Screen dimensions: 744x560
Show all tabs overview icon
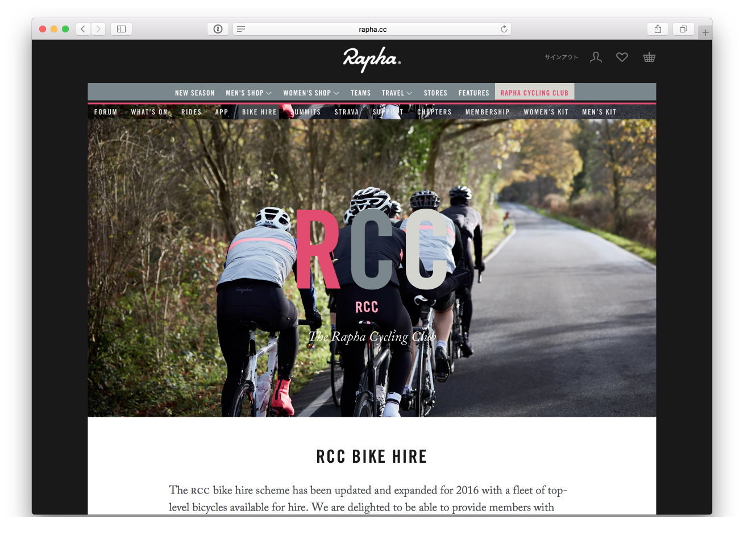click(x=683, y=29)
